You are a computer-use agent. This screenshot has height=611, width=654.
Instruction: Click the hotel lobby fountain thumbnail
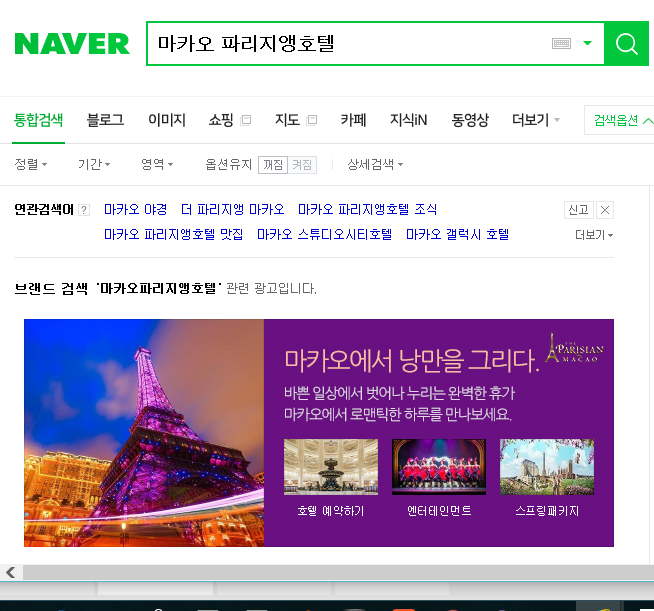click(331, 467)
